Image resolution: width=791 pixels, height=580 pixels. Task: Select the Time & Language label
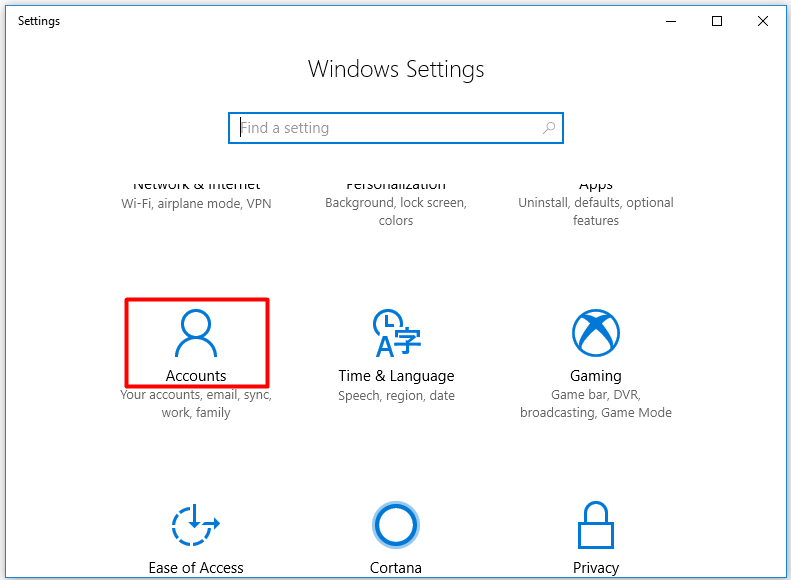(x=397, y=376)
